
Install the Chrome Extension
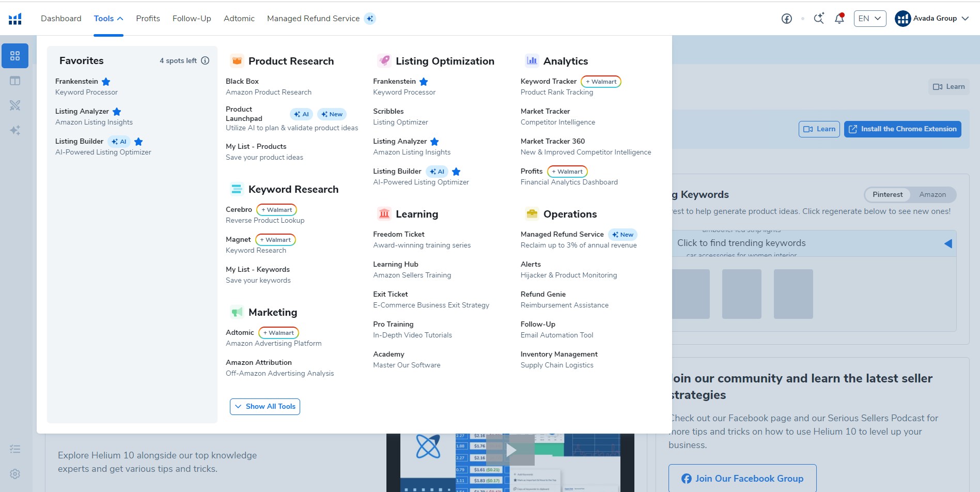[903, 129]
